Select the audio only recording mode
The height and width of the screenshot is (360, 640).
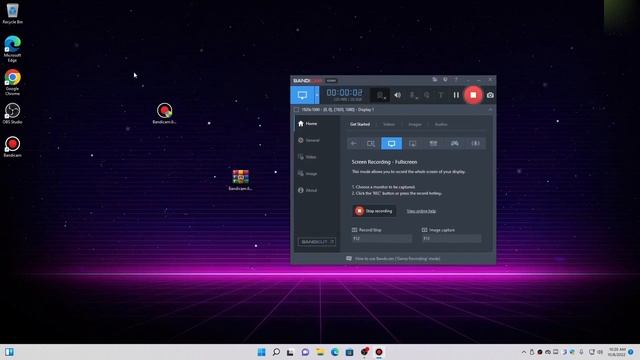tap(476, 144)
